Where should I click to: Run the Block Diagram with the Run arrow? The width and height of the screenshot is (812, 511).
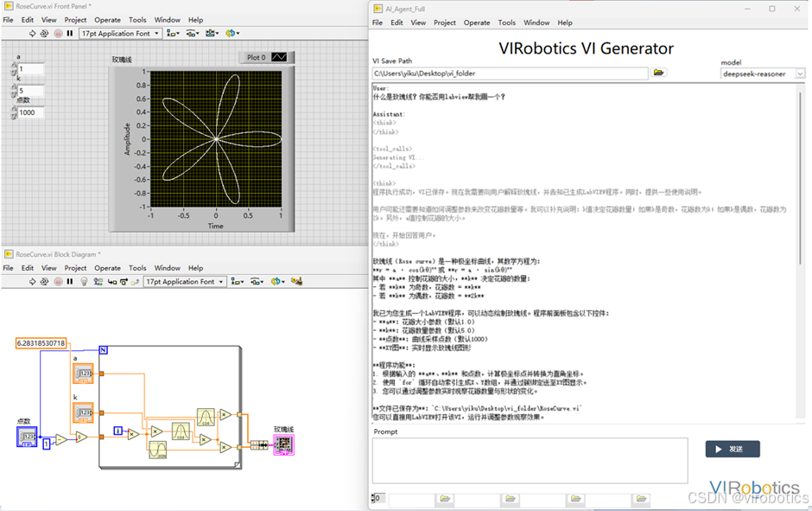tap(32, 281)
